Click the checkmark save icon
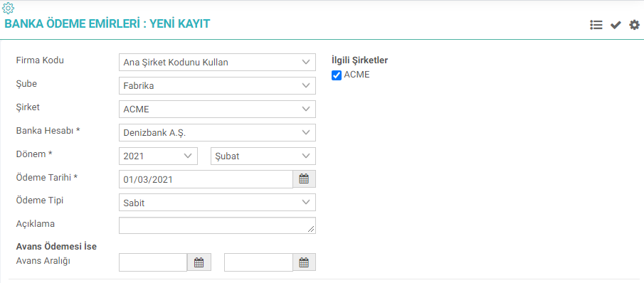This screenshot has height=283, width=644. [616, 25]
